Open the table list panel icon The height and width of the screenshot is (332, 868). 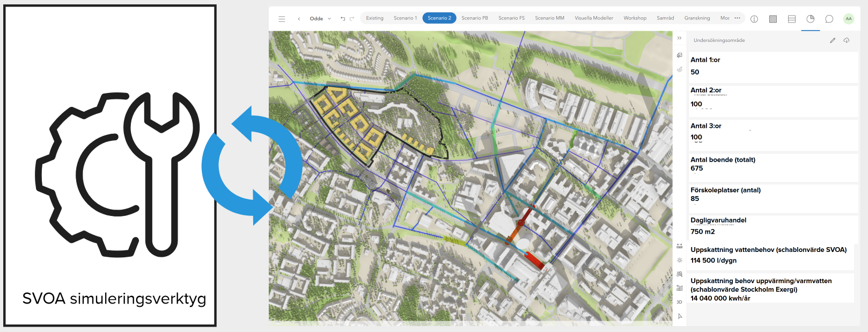pos(792,19)
